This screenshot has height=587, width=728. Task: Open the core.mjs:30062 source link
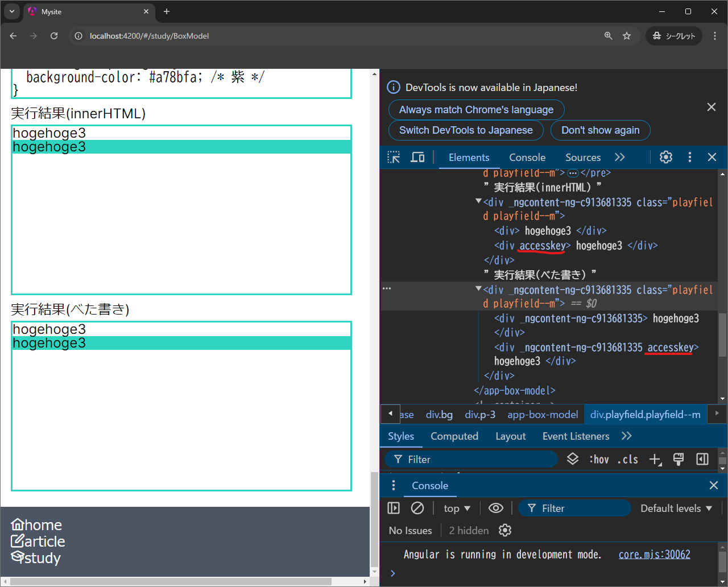(x=654, y=555)
